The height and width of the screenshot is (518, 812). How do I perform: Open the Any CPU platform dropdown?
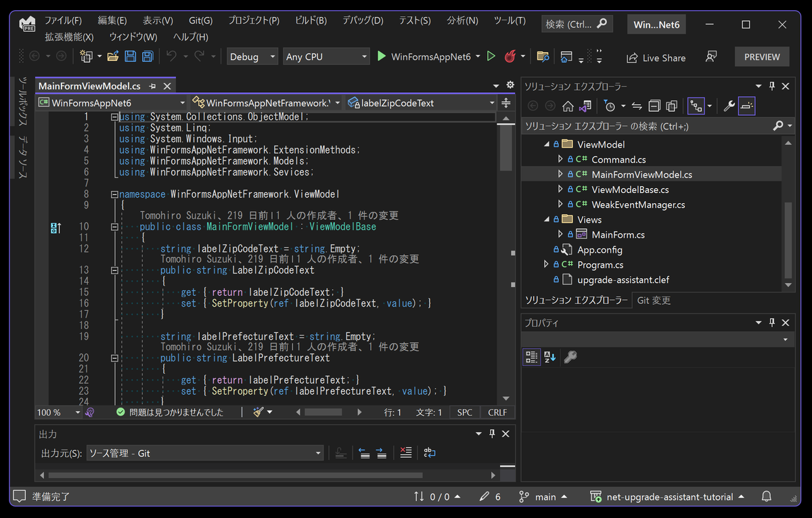pyautogui.click(x=326, y=57)
